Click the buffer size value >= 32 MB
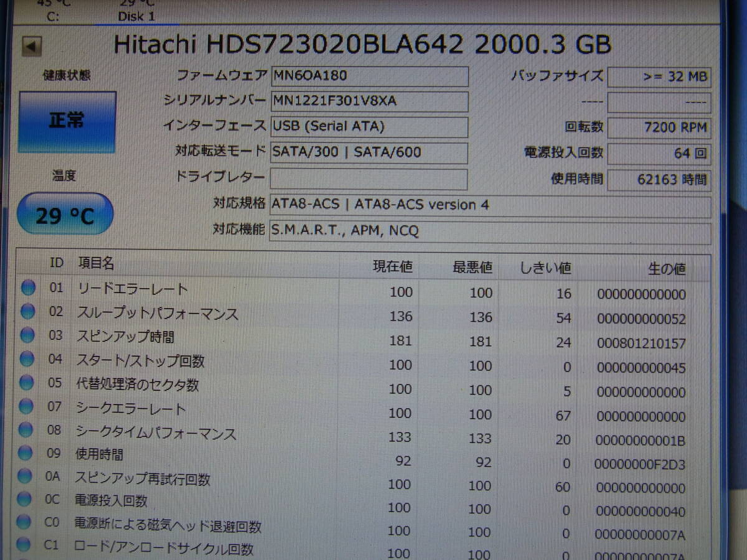Image resolution: width=747 pixels, height=560 pixels. (x=659, y=77)
